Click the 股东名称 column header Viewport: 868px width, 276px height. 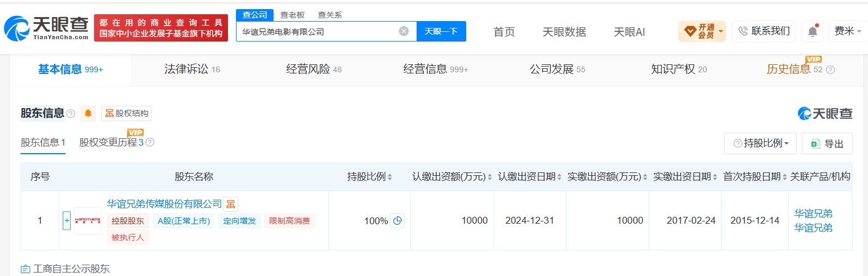click(194, 177)
